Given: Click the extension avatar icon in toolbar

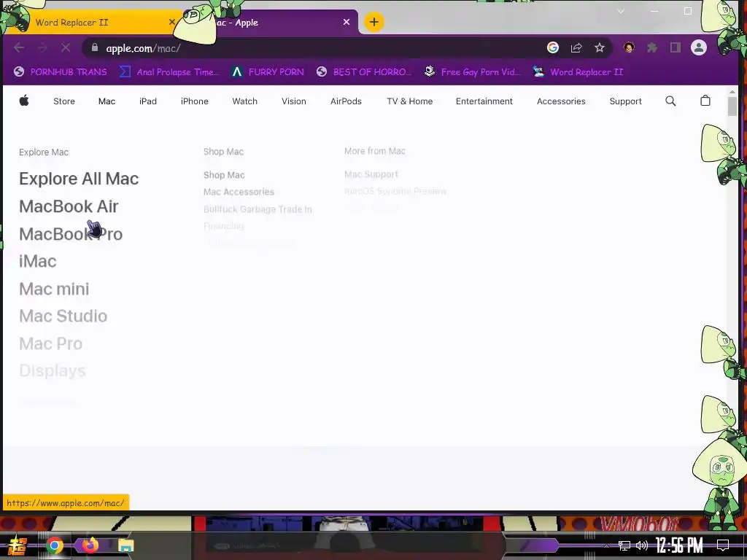Looking at the screenshot, I should tap(629, 47).
